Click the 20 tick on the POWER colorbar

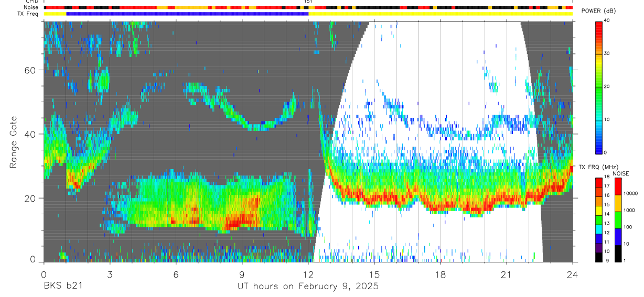tap(607, 86)
